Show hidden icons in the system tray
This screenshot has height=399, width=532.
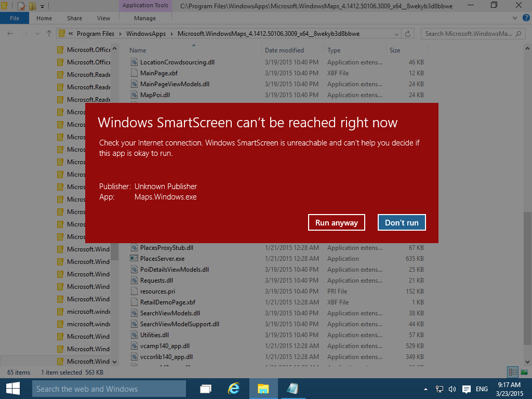pos(425,389)
